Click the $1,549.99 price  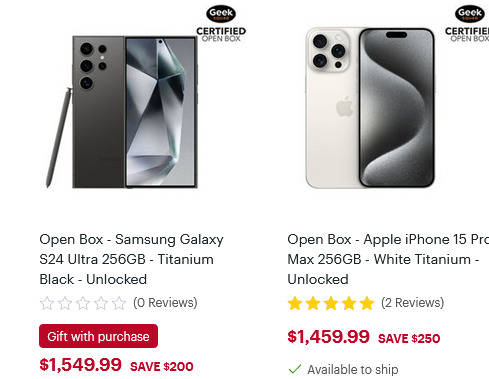80,365
